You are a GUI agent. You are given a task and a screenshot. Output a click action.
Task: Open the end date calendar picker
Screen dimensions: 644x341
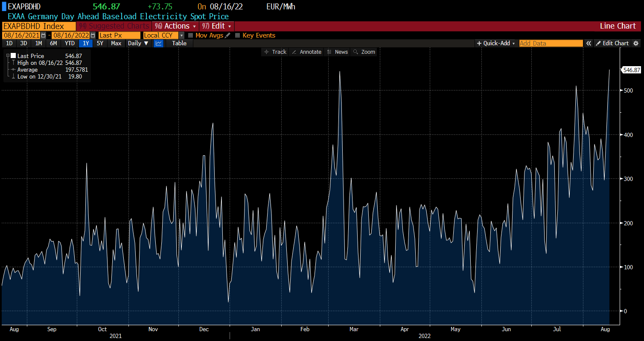93,35
